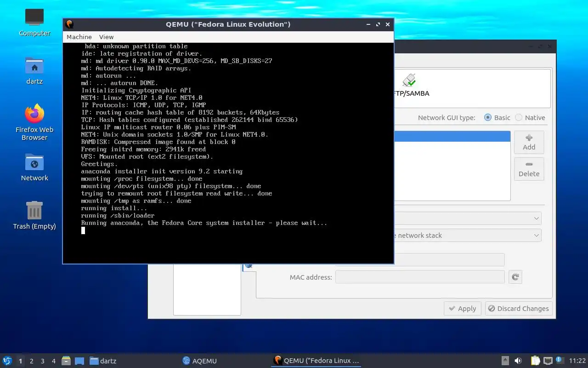Image resolution: width=588 pixels, height=368 pixels.
Task: Open the Machine menu in QEMU
Action: pos(79,37)
